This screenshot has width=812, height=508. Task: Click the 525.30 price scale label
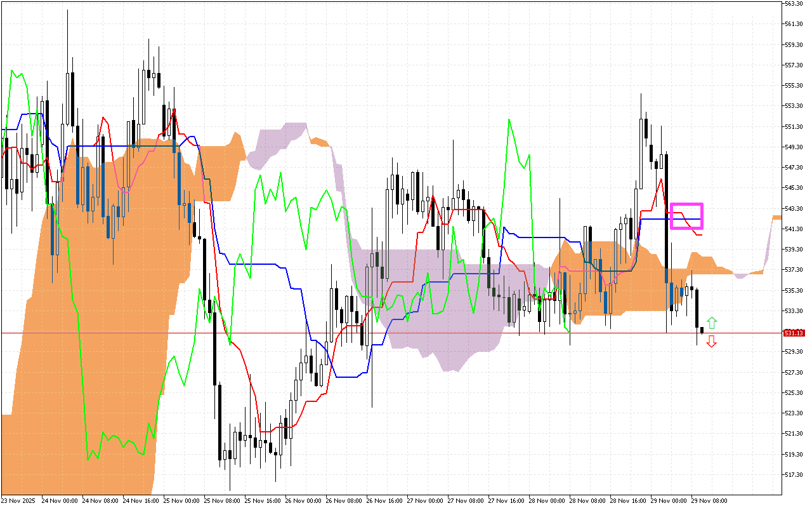tap(794, 392)
